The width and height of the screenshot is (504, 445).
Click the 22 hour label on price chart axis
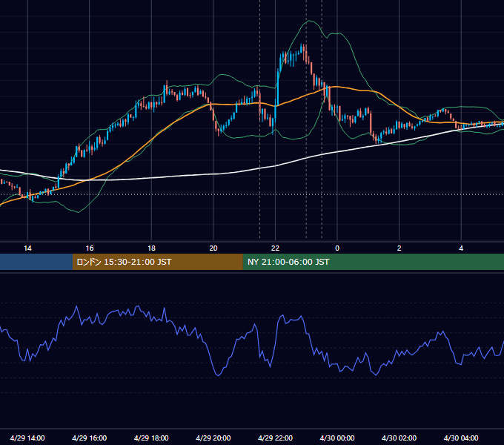pos(275,248)
